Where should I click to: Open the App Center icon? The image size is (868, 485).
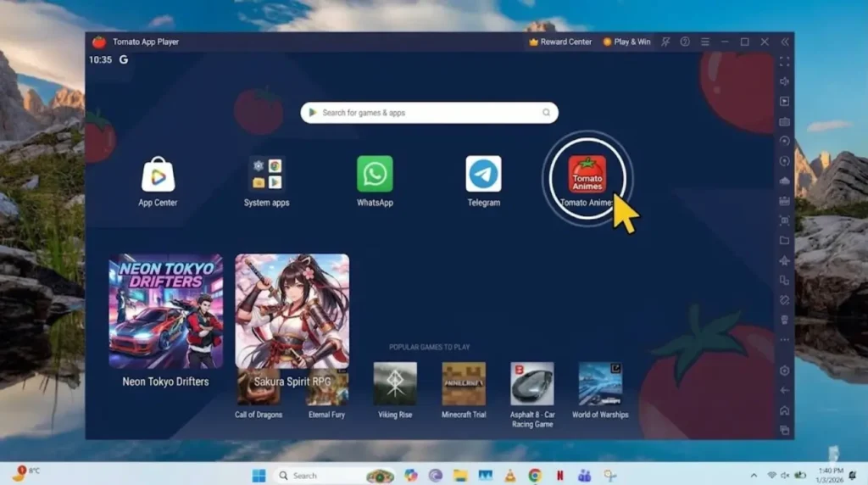tap(158, 175)
